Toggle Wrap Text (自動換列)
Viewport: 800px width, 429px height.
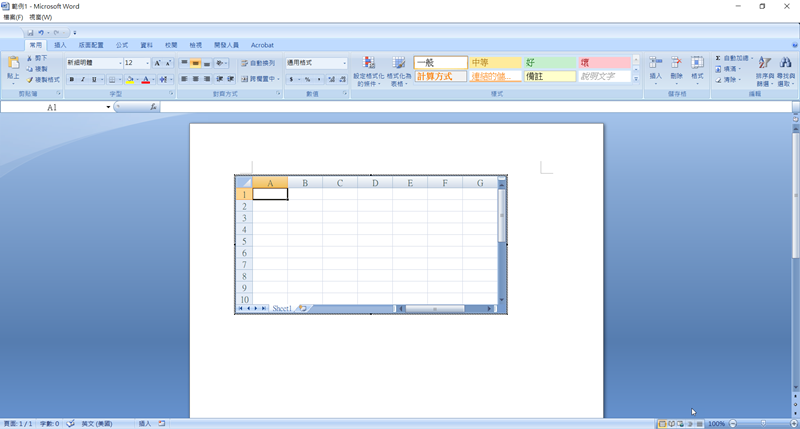258,63
